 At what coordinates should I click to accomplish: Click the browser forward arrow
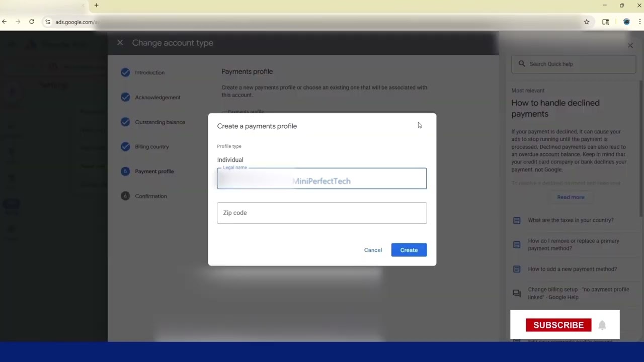(18, 22)
